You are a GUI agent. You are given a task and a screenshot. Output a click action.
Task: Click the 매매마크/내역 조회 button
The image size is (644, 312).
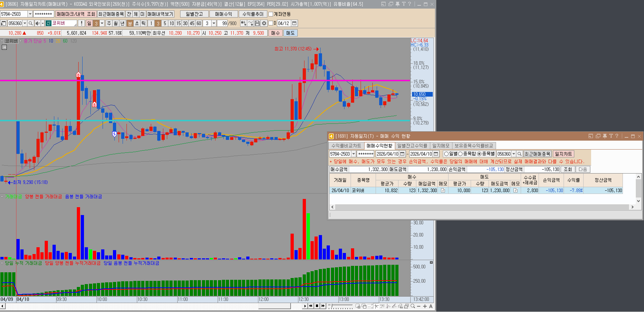click(x=76, y=14)
